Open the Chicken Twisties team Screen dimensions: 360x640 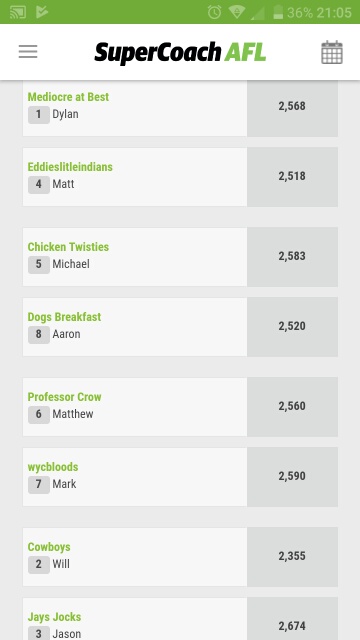(68, 247)
